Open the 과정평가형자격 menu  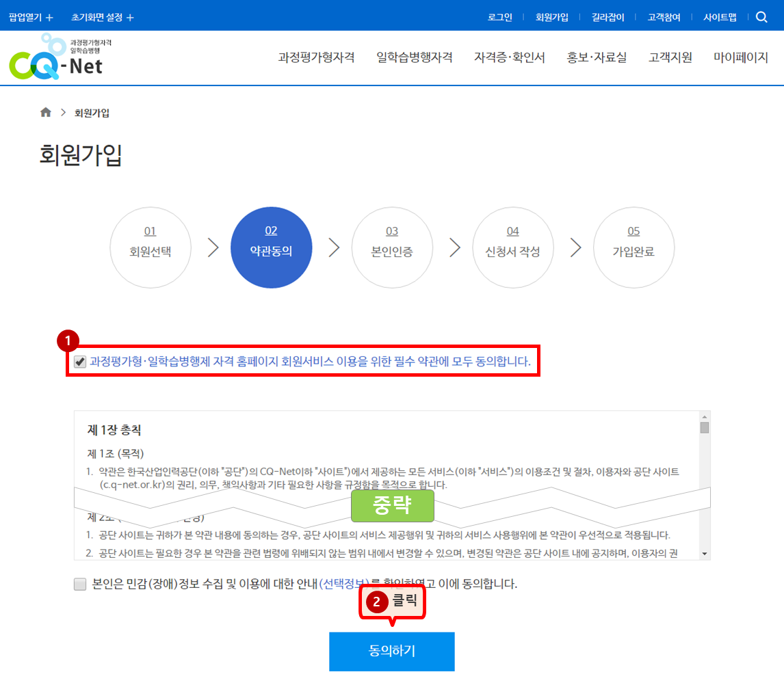[317, 57]
